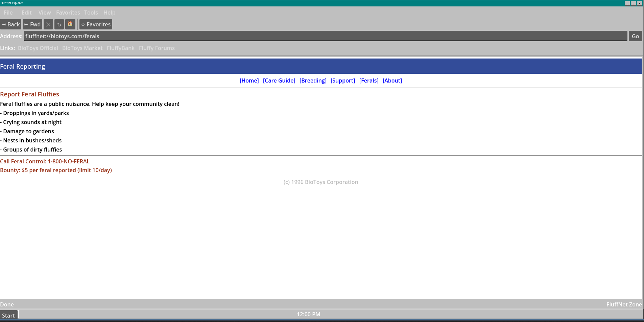Navigate to the [Breeding] page link
644x322 pixels.
point(313,80)
